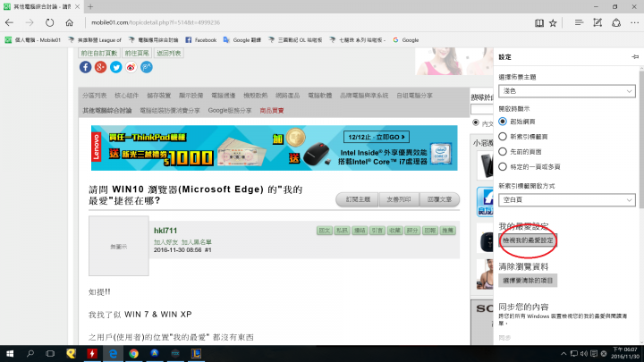
Task: Open the volume control in system tray
Action: [x=584, y=353]
